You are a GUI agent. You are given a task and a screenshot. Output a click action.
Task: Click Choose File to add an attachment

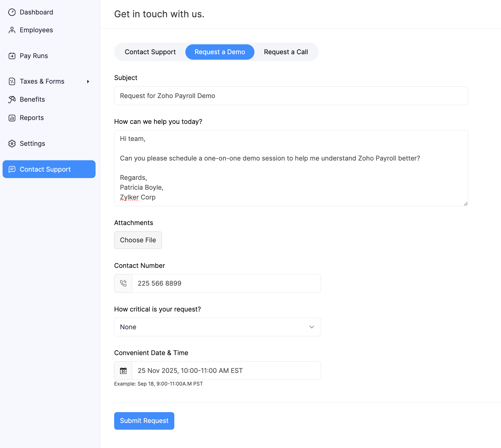[x=138, y=240]
